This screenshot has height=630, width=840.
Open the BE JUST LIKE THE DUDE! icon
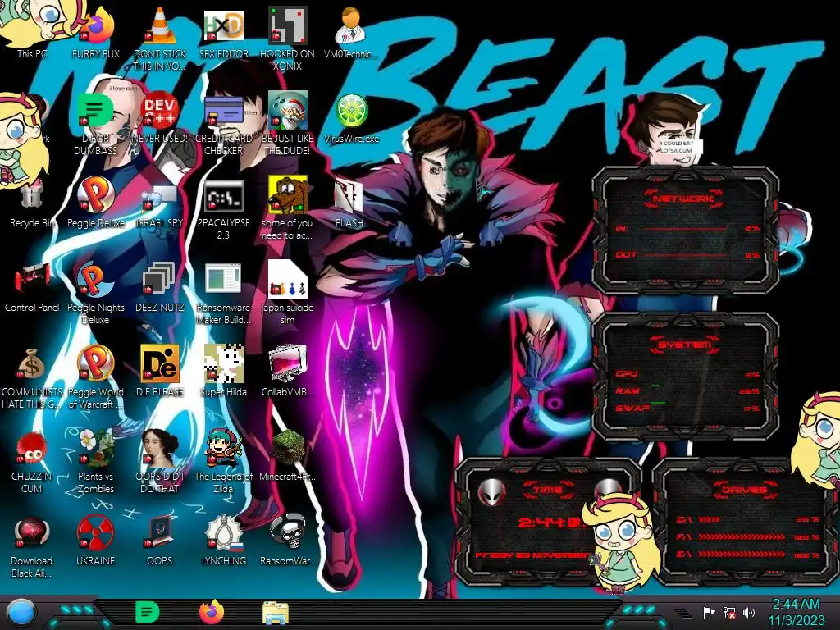[x=288, y=123]
